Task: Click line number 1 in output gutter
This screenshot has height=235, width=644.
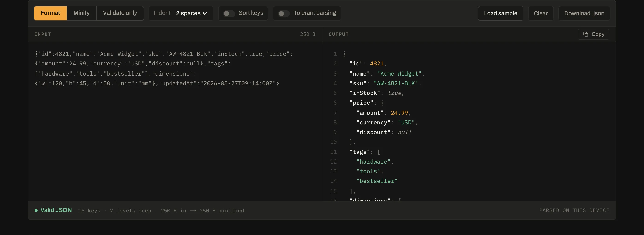Action: coord(335,54)
